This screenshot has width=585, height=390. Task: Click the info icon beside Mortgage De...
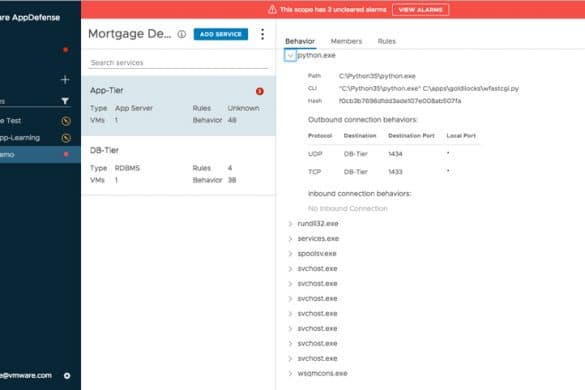(182, 34)
